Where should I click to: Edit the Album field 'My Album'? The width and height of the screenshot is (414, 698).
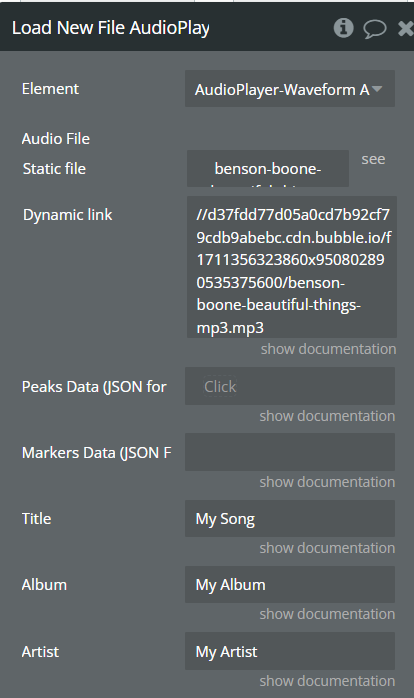(x=290, y=584)
